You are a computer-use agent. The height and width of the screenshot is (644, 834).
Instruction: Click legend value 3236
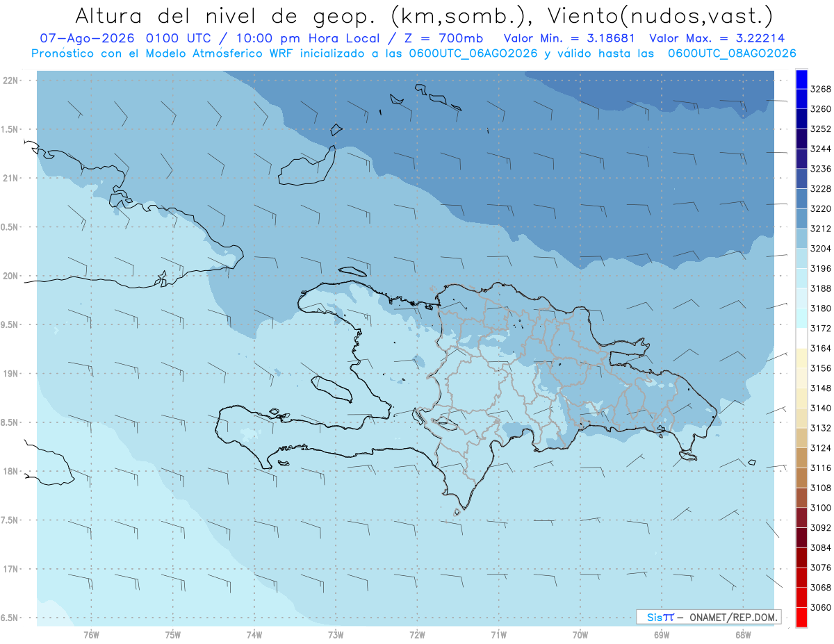821,169
